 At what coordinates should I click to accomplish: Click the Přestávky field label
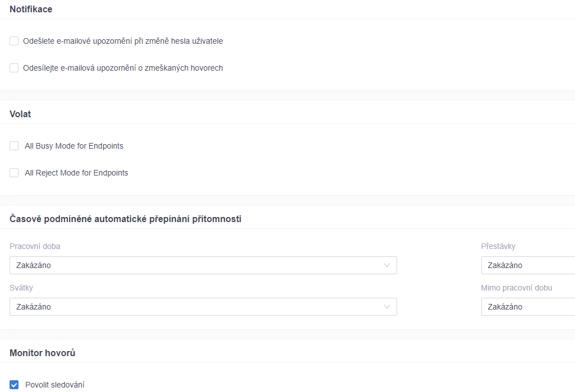pos(498,246)
